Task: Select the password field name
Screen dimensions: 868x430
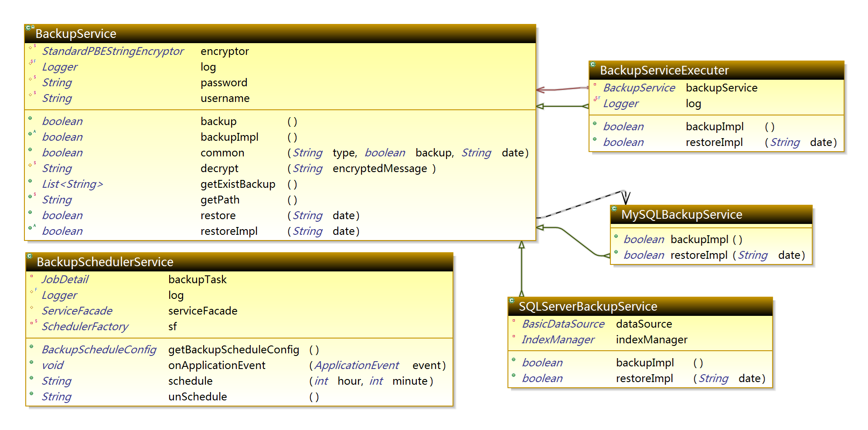Action: pyautogui.click(x=224, y=83)
